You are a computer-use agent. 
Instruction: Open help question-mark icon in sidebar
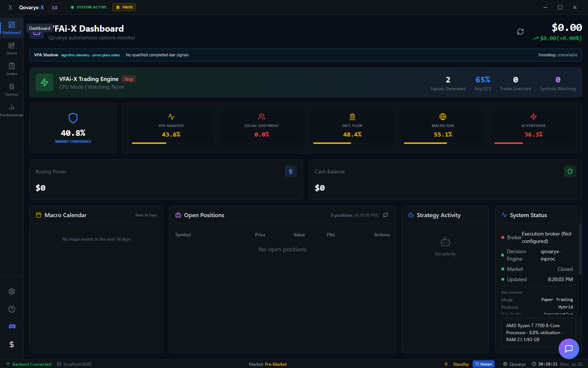coord(12,309)
